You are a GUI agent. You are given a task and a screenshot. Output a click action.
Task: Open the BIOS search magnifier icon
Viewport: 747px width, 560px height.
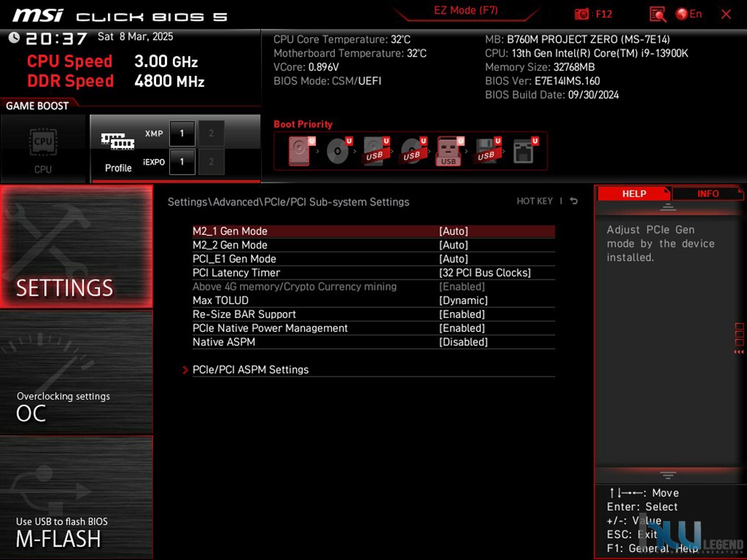[x=658, y=14]
